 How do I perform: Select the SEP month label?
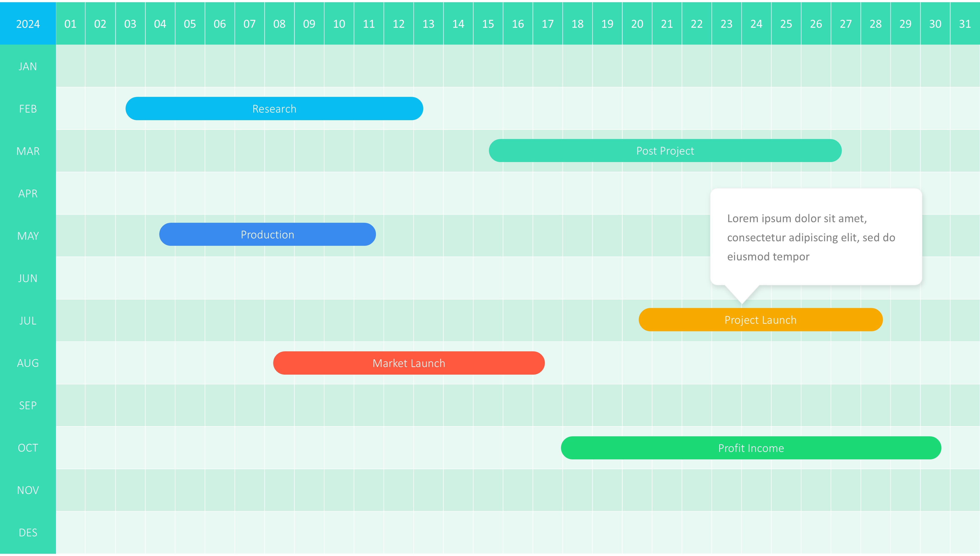(x=28, y=406)
